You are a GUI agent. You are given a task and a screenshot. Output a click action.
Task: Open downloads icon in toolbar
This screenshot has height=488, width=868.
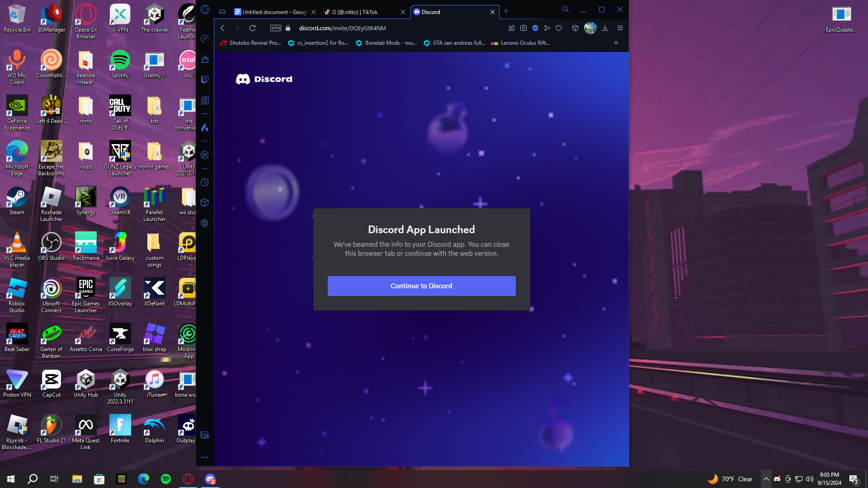(x=605, y=28)
